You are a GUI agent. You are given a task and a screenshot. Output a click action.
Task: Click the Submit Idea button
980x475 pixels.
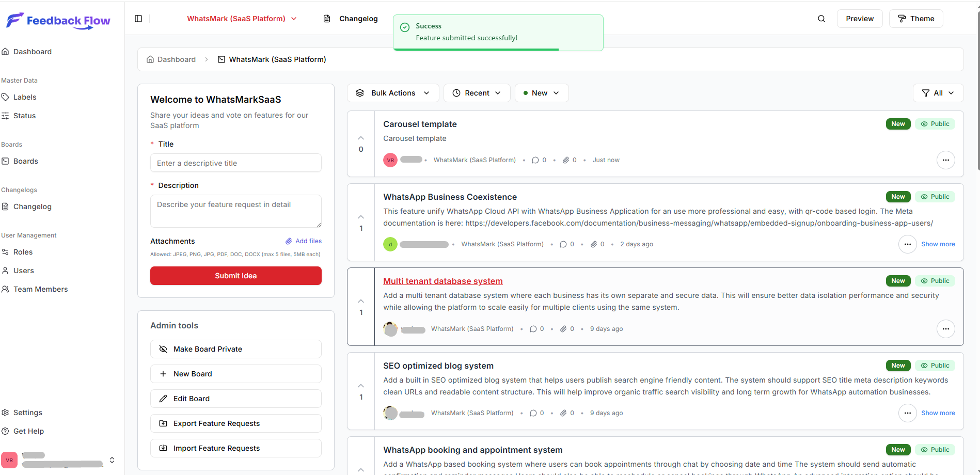tap(236, 276)
